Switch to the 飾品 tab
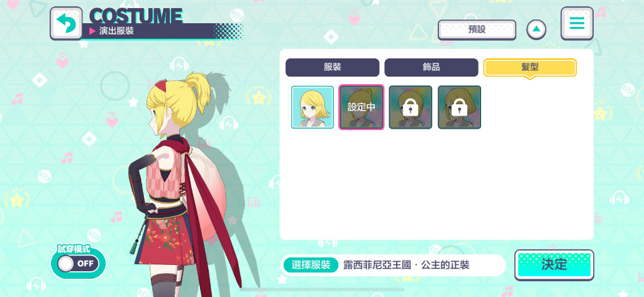Screen dimensions: 644x297 click(x=431, y=68)
